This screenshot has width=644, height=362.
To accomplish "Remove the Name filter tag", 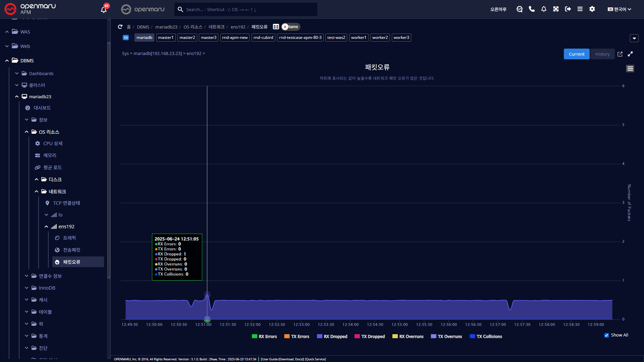I will coord(285,27).
